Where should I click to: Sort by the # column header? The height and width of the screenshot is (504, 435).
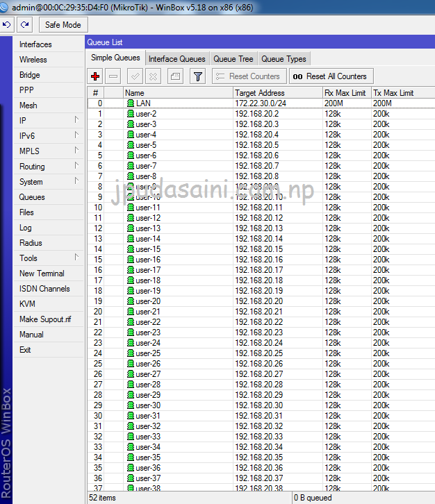pos(96,93)
